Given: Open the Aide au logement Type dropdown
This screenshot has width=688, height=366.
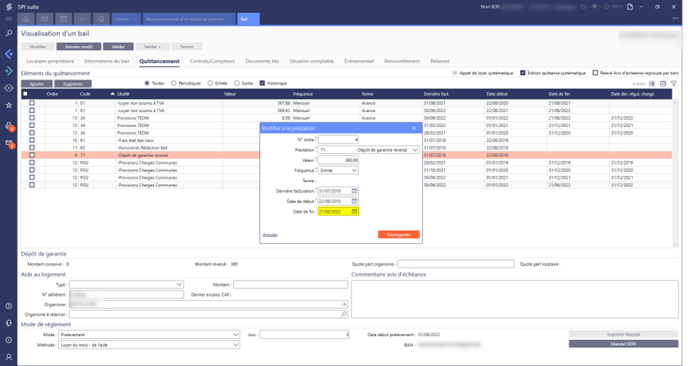Looking at the screenshot, I should (126, 284).
